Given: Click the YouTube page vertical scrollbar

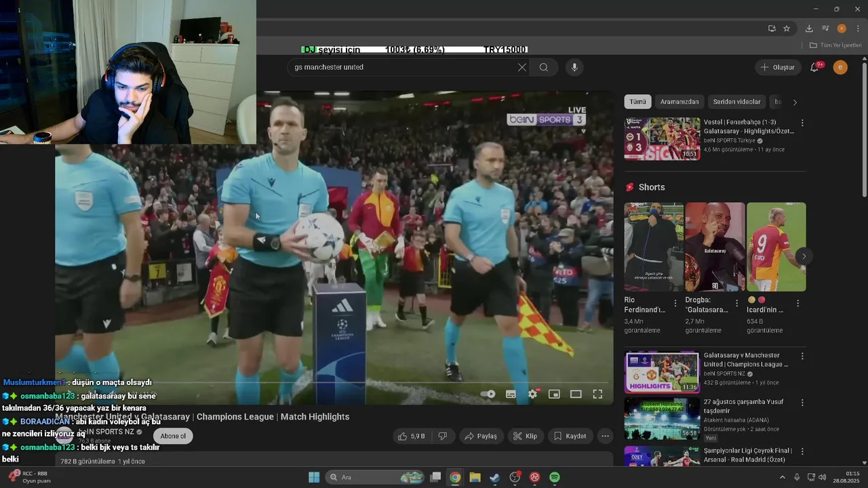Looking at the screenshot, I should click(x=864, y=129).
